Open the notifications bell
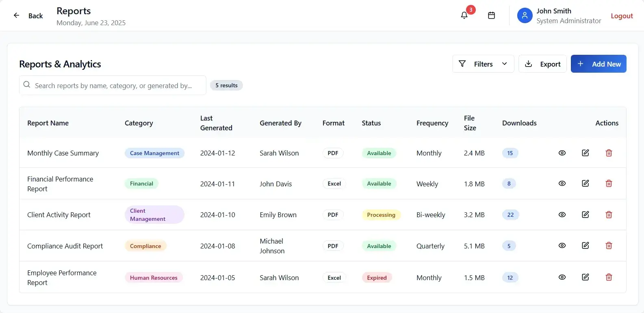 464,15
